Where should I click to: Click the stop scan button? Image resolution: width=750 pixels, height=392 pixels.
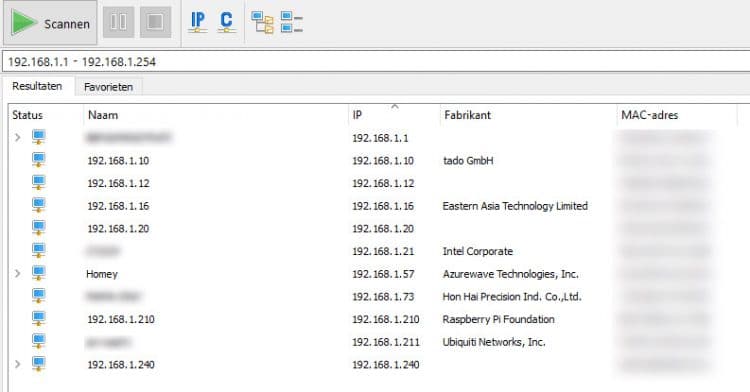click(x=155, y=22)
